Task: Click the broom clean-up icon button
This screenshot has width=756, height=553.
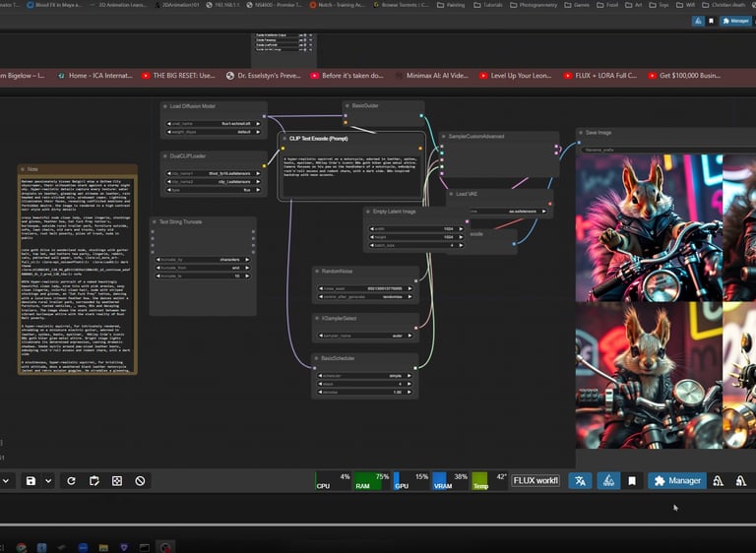Action: coord(607,480)
